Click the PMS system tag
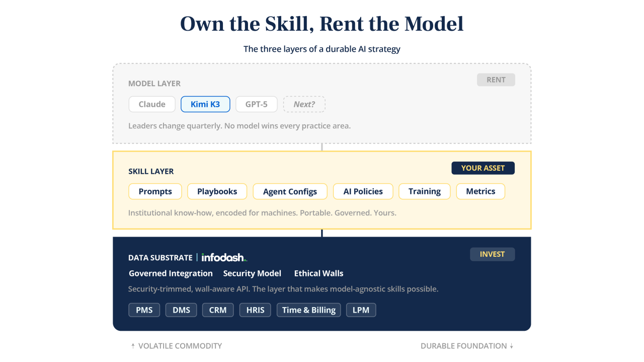This screenshot has width=644, height=362. (x=144, y=310)
